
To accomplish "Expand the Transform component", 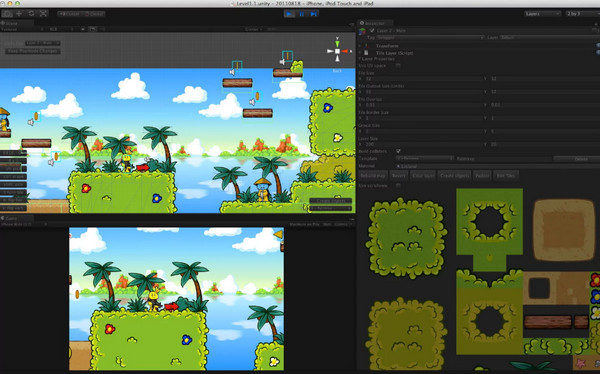I will [360, 46].
